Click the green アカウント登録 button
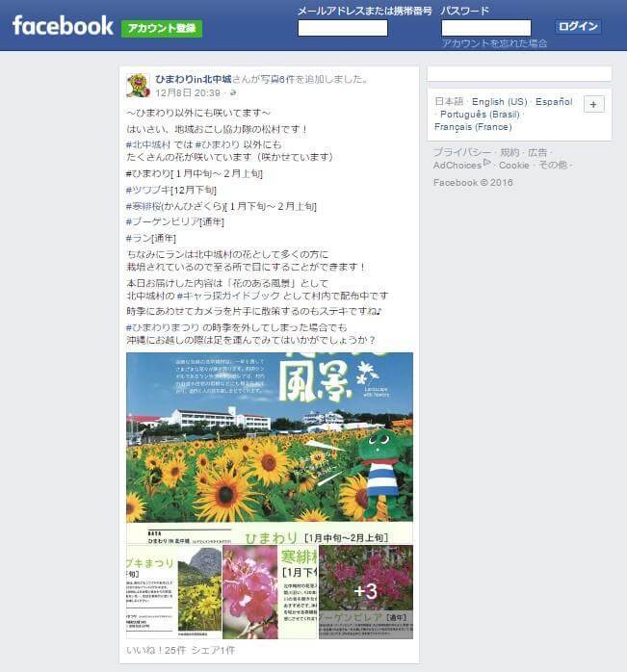Image resolution: width=627 pixels, height=672 pixels. pyautogui.click(x=162, y=28)
